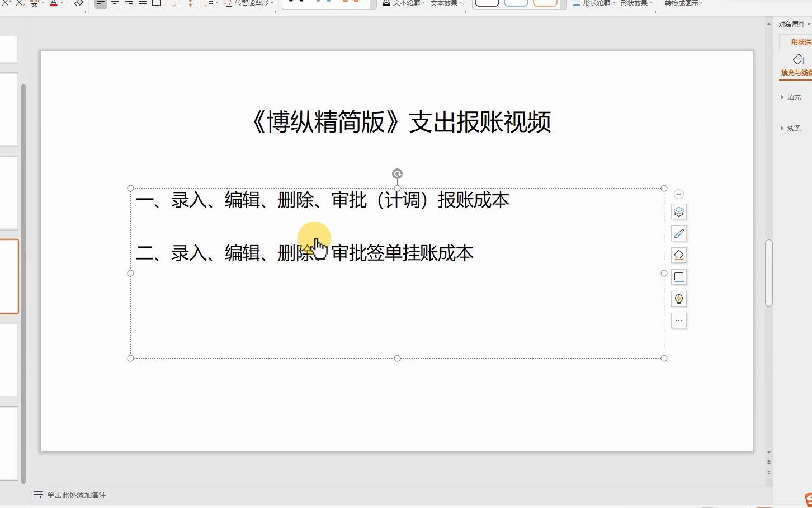This screenshot has height=508, width=812.
Task: Switch to the 形状选项 tab
Action: [801, 43]
